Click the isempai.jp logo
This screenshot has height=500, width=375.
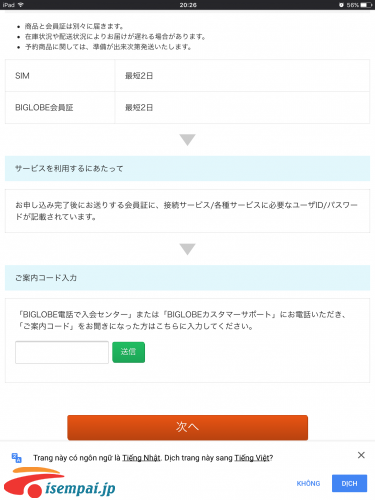click(60, 483)
